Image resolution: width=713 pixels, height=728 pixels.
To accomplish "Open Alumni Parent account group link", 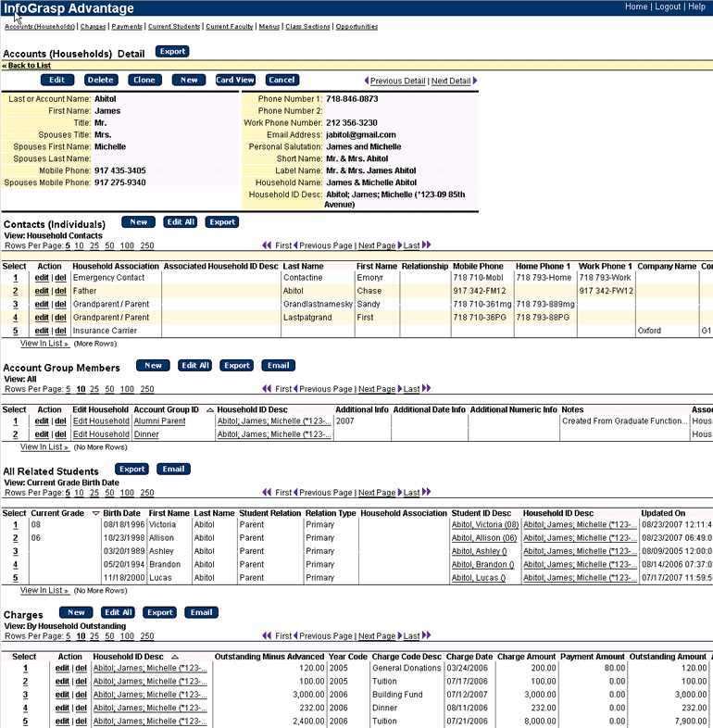I will (159, 421).
